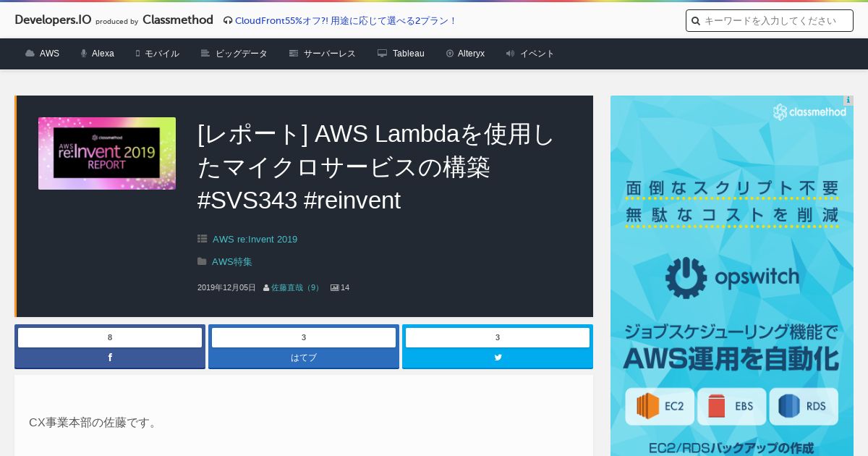Click the magnifier icon in search box

pos(696,21)
